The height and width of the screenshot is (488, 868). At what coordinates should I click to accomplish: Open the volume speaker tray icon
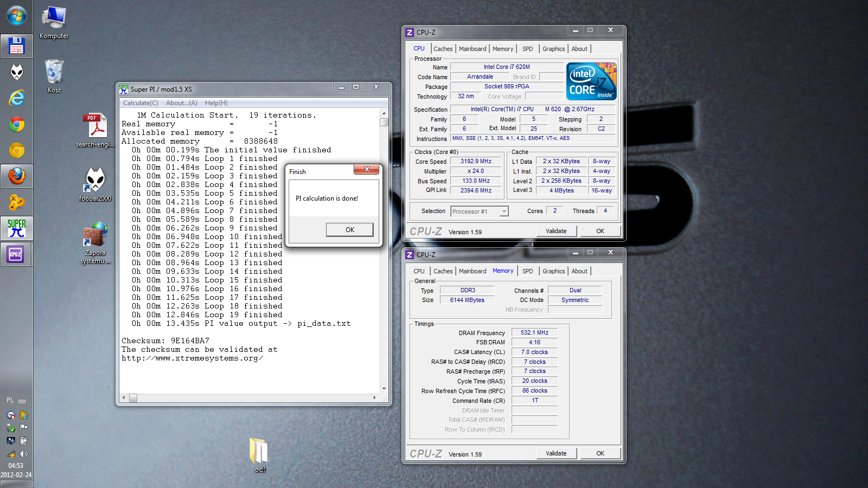click(x=23, y=454)
